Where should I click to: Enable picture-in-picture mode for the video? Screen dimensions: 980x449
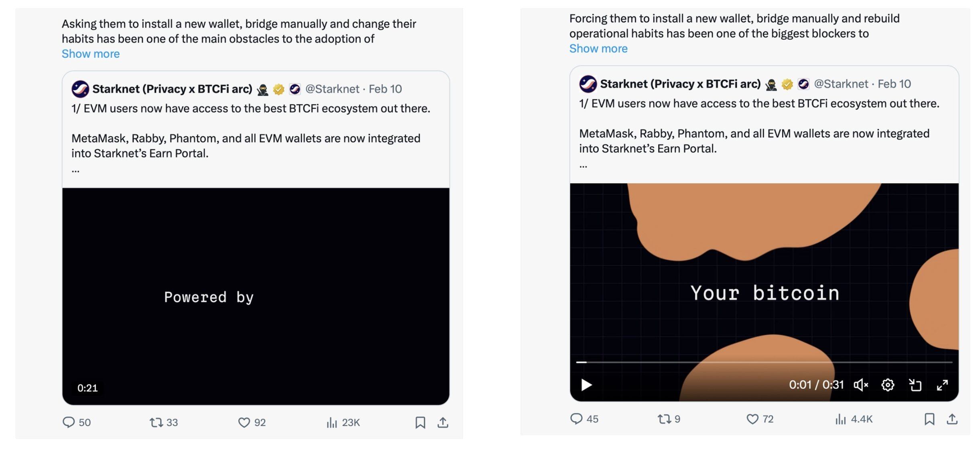point(915,384)
